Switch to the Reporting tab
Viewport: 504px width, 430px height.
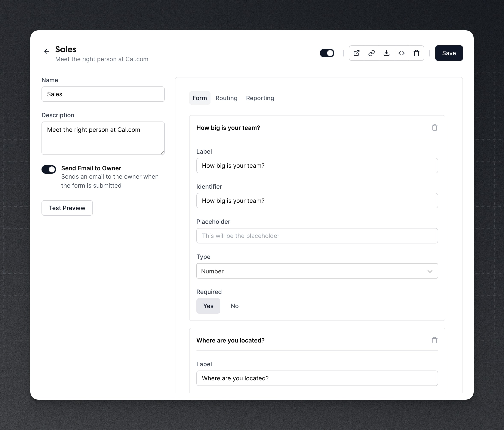(260, 98)
